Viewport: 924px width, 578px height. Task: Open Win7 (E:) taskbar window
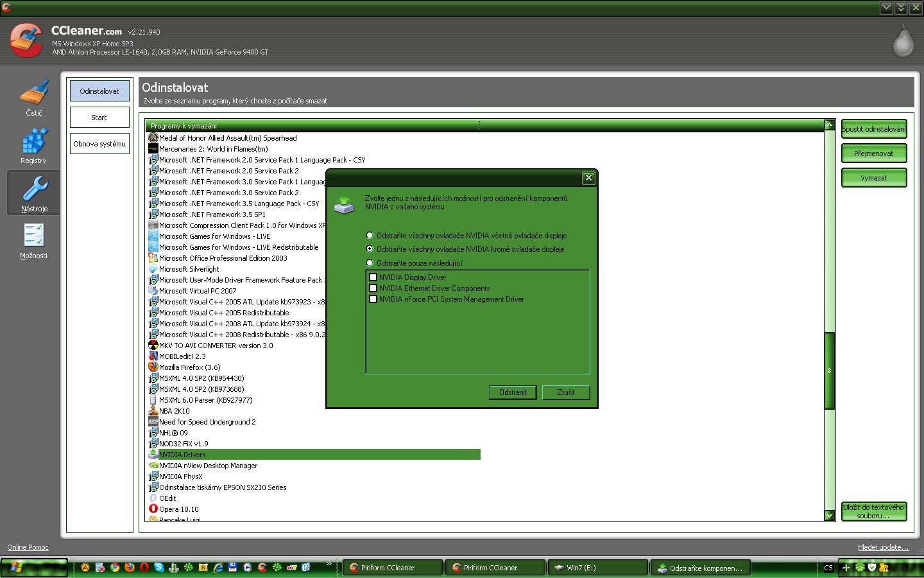tap(599, 568)
